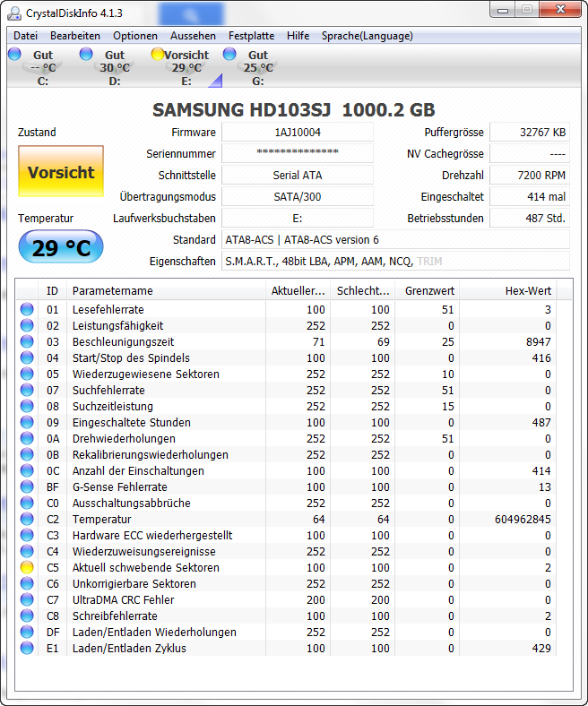Viewport: 588px width, 706px height.
Task: Click the Übertragungsmodus value SATA/300
Action: tap(298, 197)
